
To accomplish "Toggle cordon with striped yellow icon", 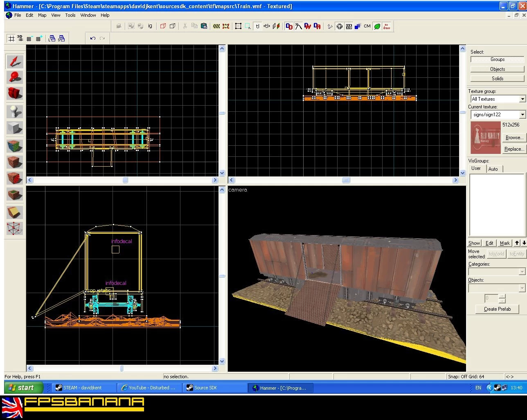I will click(x=216, y=26).
